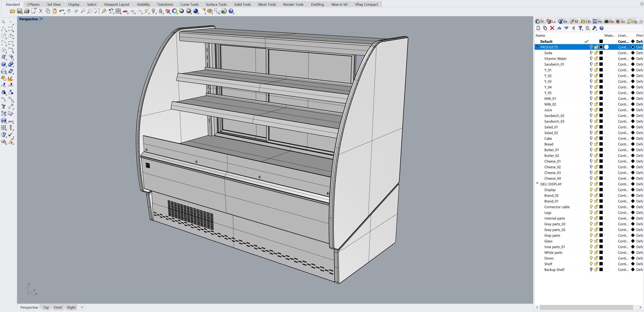Select the Explode tool icon
This screenshot has width=644, height=312.
point(10,78)
